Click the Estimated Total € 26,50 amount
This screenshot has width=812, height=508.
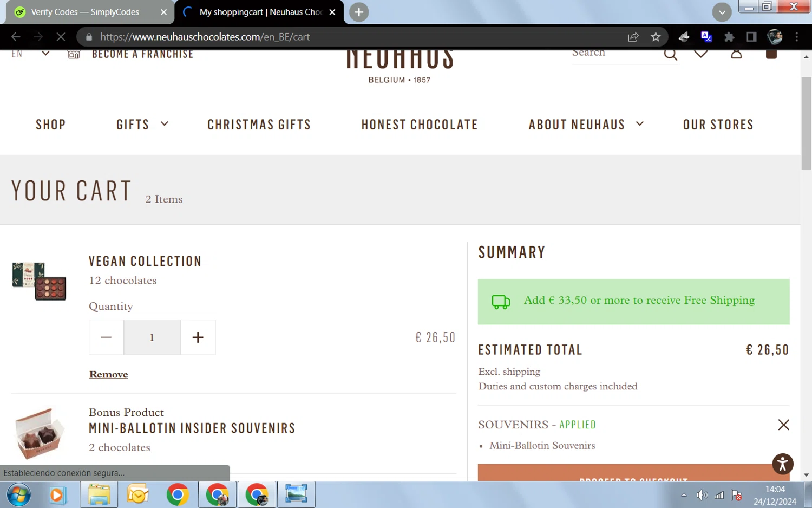(767, 350)
